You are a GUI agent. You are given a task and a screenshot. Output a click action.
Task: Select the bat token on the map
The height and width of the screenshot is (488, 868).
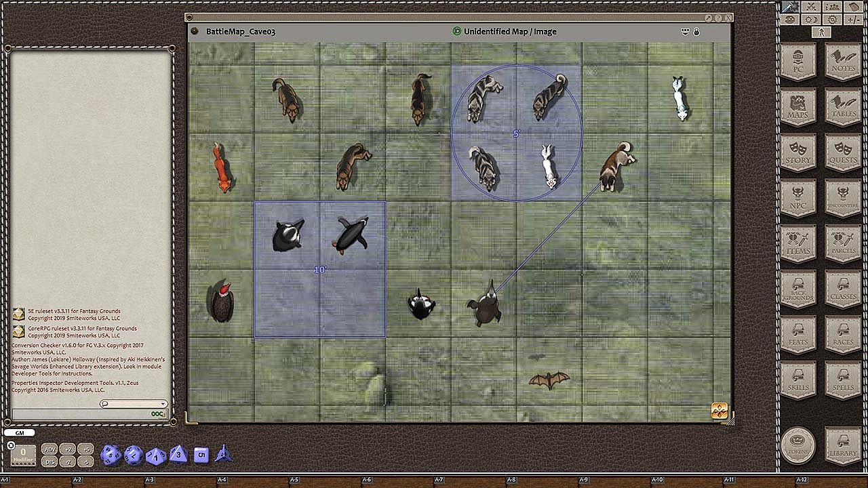[x=549, y=380]
